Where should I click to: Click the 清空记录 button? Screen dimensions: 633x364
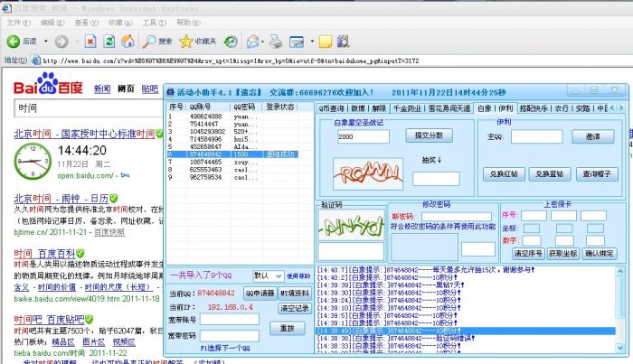pos(294,308)
